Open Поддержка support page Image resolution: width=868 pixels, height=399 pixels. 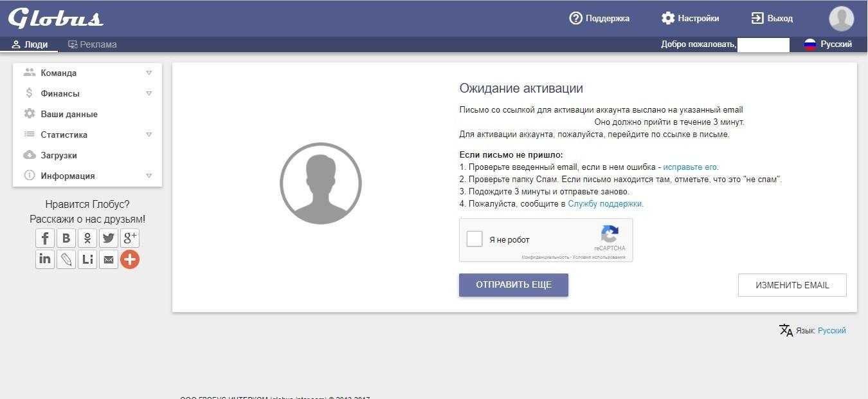(x=599, y=18)
